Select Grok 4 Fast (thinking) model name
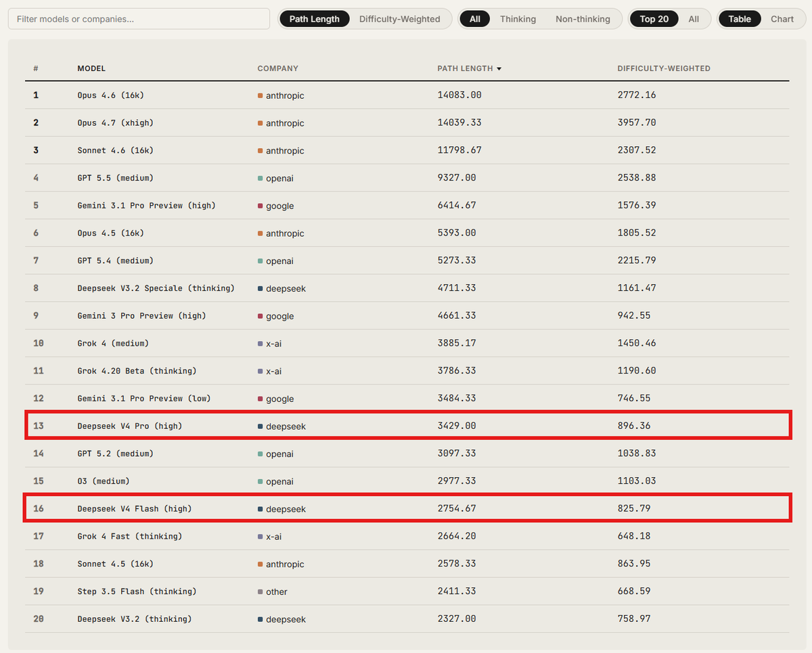 129,537
